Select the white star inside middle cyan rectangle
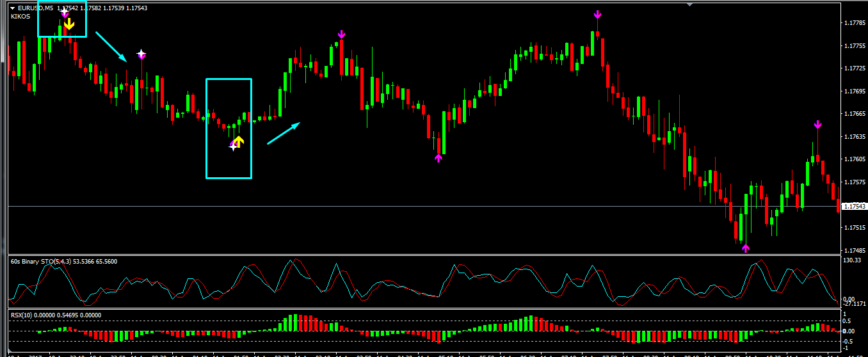 234,147
